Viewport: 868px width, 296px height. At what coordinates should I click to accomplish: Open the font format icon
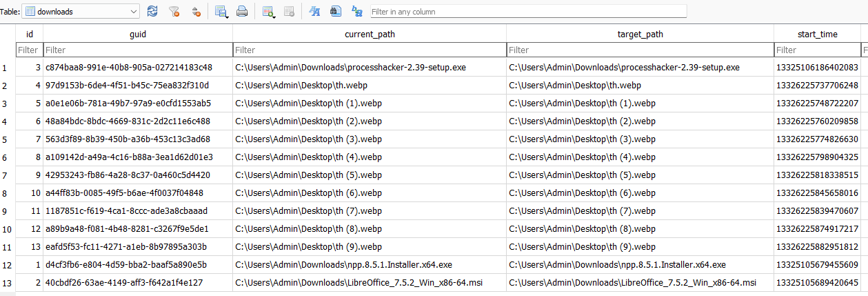[314, 11]
